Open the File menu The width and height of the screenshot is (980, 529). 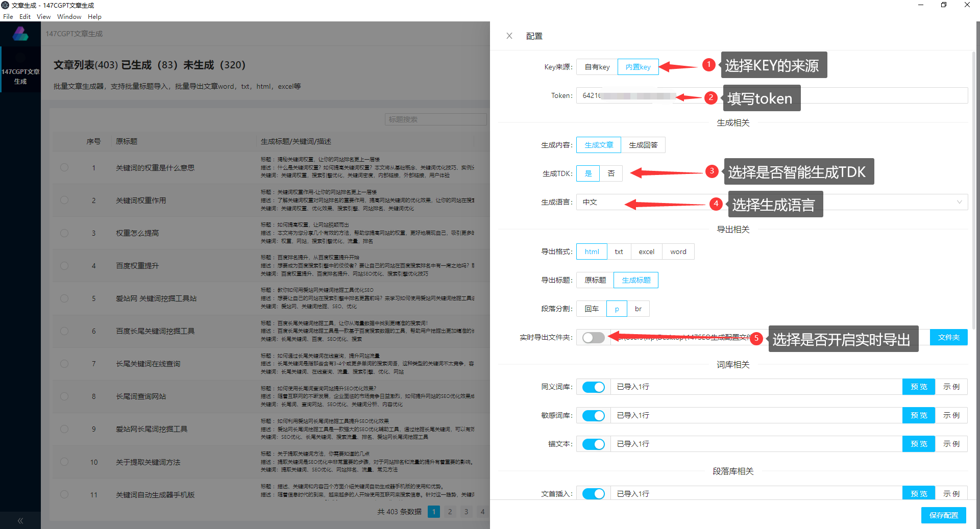point(8,17)
